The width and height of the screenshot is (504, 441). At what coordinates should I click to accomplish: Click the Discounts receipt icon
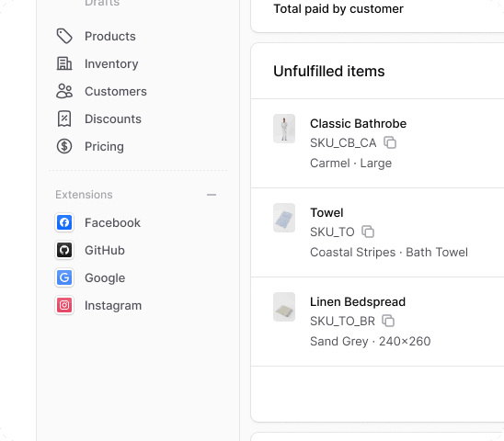tap(64, 119)
